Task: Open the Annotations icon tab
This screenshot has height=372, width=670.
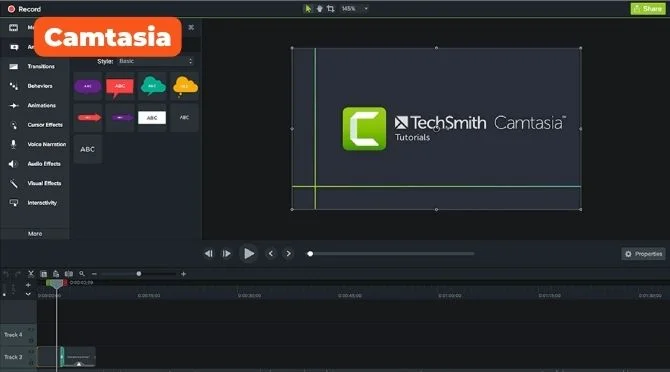Action: 14,47
